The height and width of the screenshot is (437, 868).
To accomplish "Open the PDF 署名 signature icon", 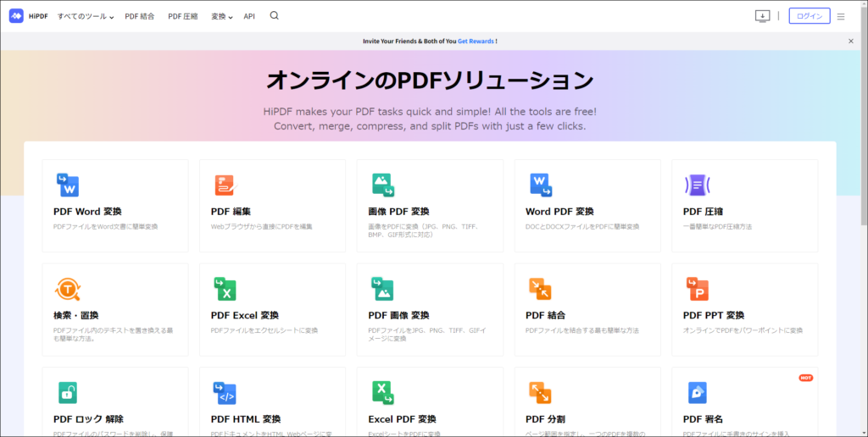I will 698,393.
